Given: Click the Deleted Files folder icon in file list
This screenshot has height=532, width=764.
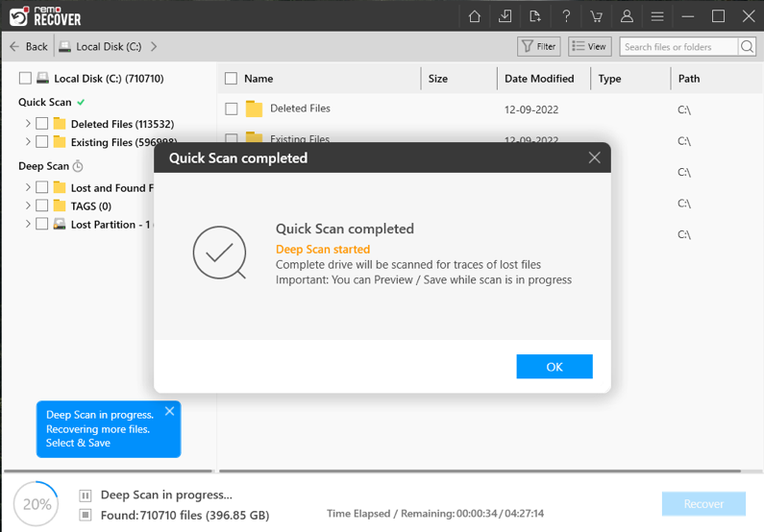Looking at the screenshot, I should click(254, 109).
